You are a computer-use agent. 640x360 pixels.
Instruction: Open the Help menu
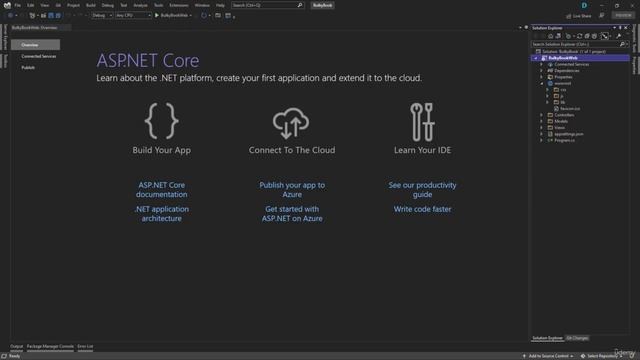click(x=220, y=5)
